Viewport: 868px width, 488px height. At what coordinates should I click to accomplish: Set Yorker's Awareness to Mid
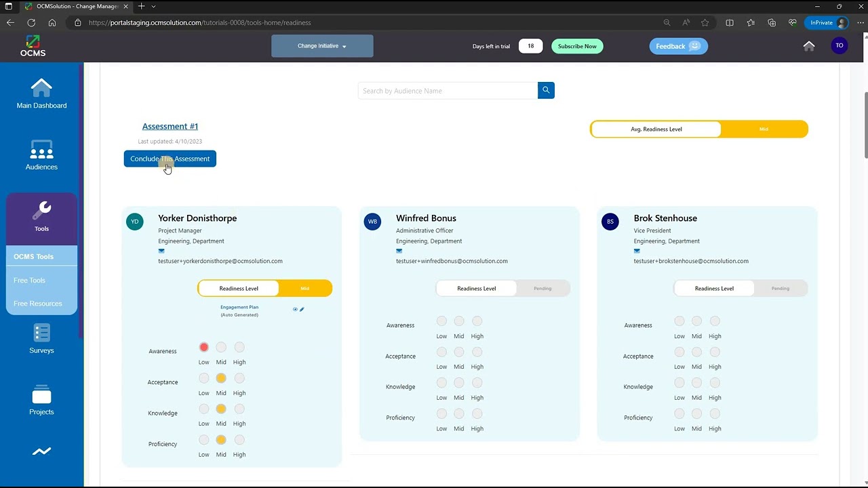(x=221, y=347)
